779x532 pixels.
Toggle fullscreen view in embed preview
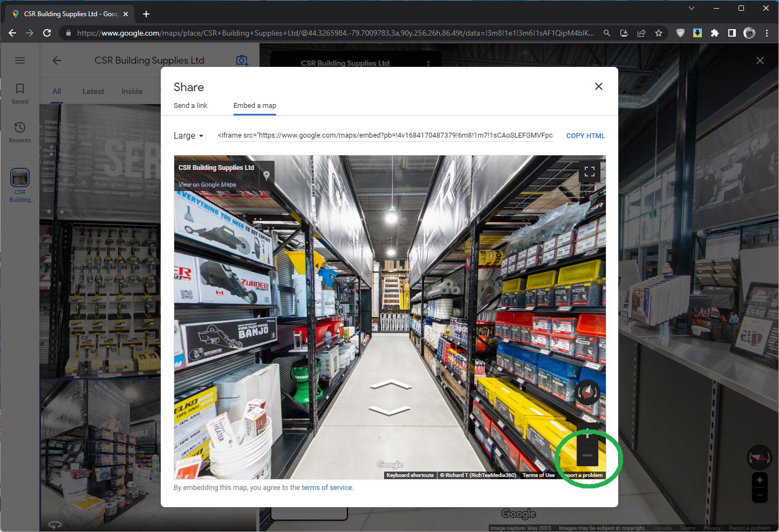(590, 172)
